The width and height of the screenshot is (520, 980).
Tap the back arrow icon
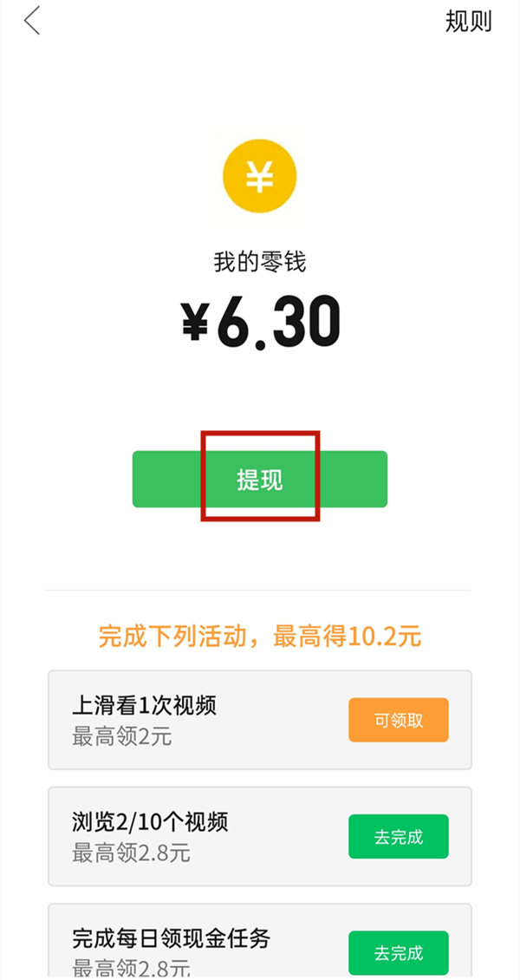31,21
